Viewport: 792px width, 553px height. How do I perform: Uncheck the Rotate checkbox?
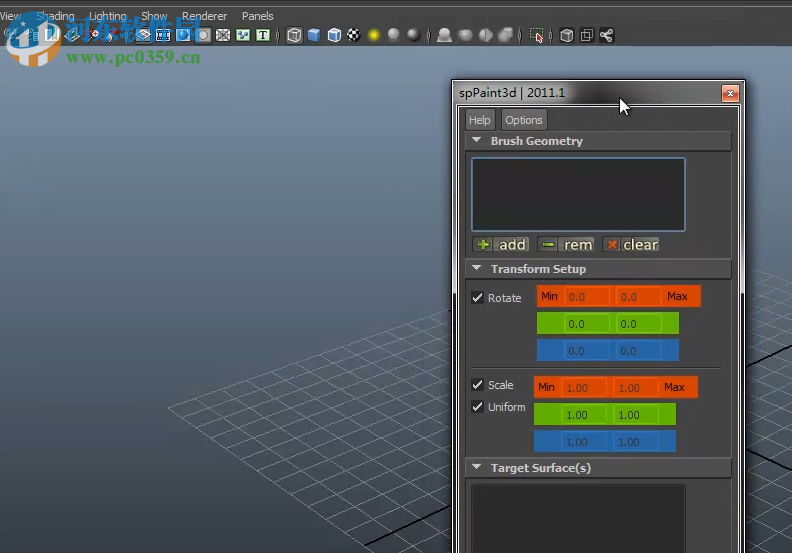(477, 298)
